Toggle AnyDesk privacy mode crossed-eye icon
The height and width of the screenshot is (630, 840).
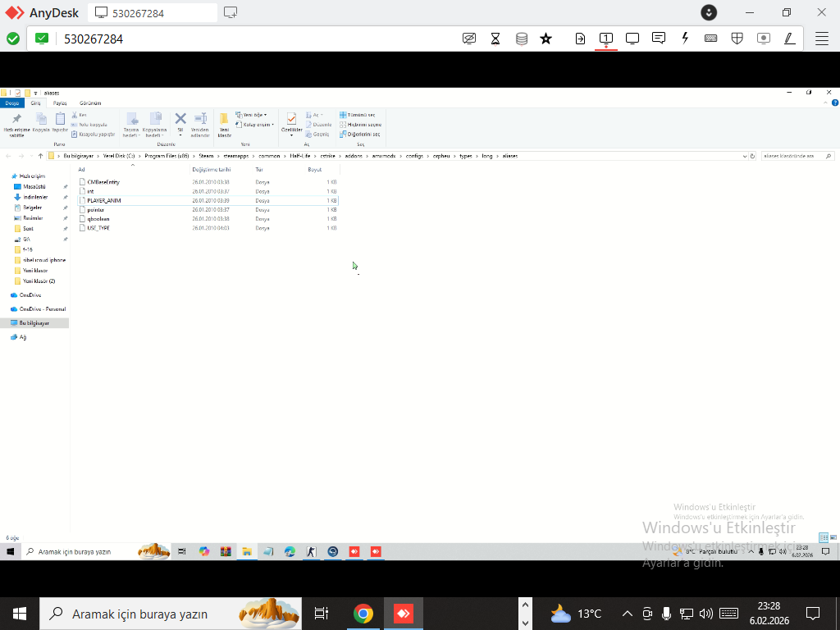469,38
